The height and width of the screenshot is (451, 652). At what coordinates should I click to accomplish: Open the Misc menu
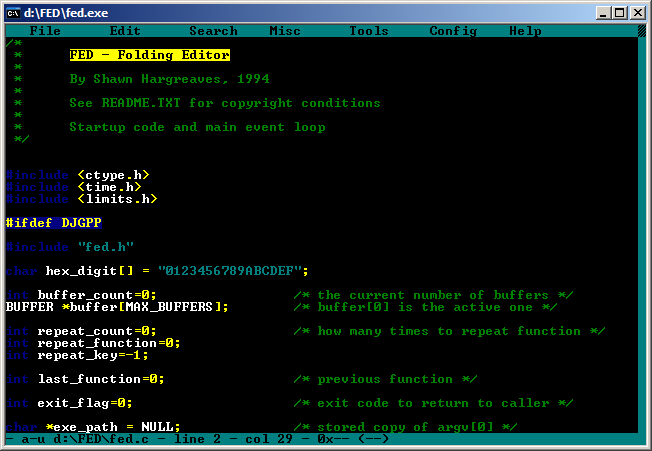pos(285,31)
